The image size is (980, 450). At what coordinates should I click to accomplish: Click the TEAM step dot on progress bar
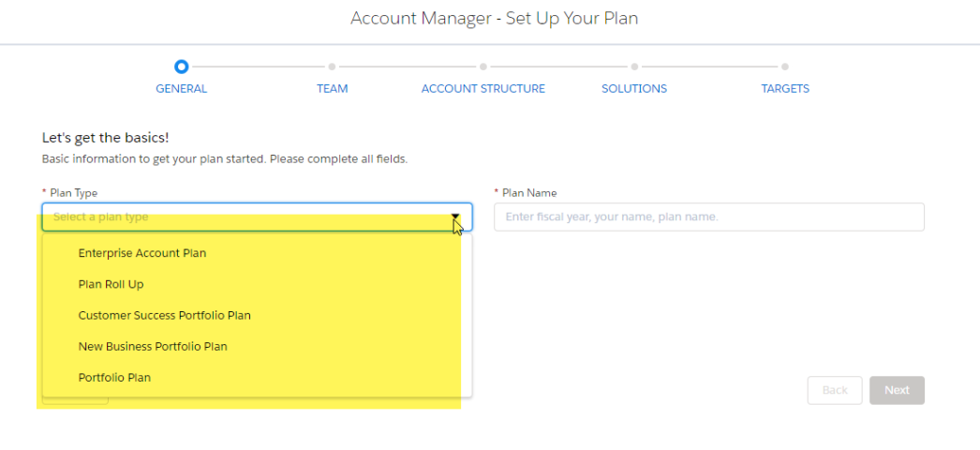(332, 67)
